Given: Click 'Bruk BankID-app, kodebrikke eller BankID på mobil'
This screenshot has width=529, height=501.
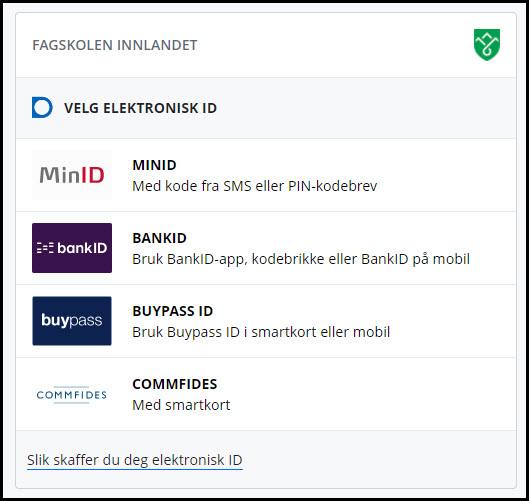Looking at the screenshot, I should coord(301,259).
